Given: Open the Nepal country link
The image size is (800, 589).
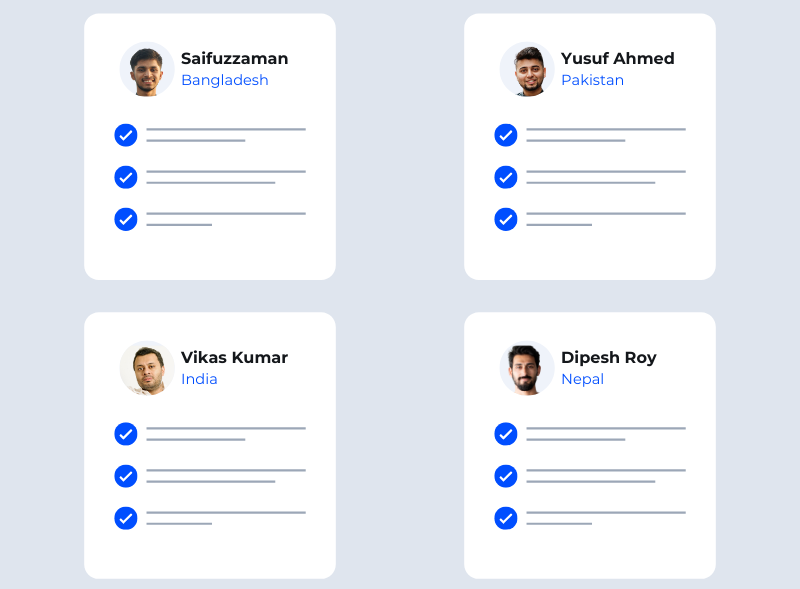Looking at the screenshot, I should coord(582,379).
